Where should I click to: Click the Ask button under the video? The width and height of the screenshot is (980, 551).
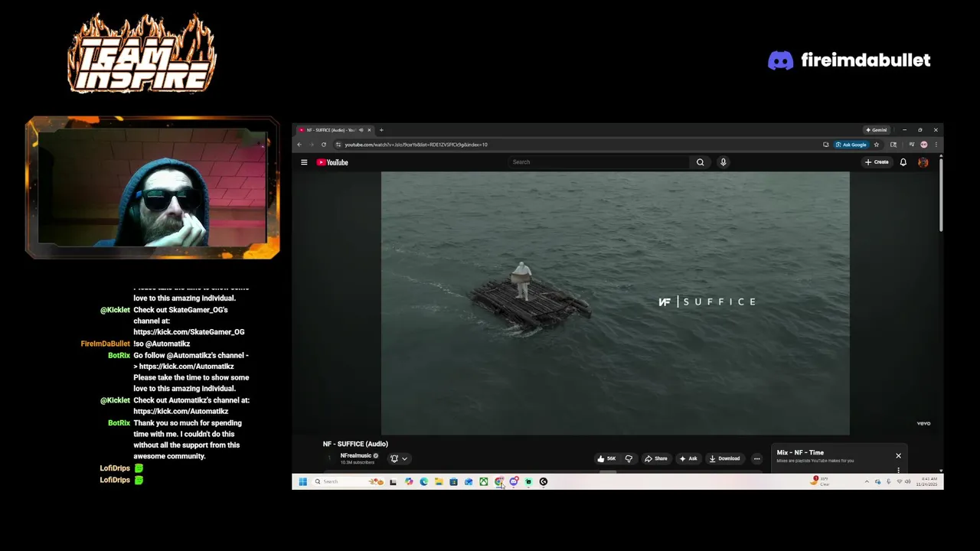[688, 458]
